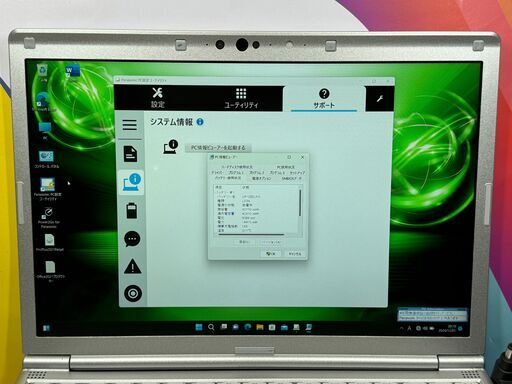This screenshot has width=512, height=384.
Task: Open the Windows Start button on taskbar
Action: (x=199, y=327)
